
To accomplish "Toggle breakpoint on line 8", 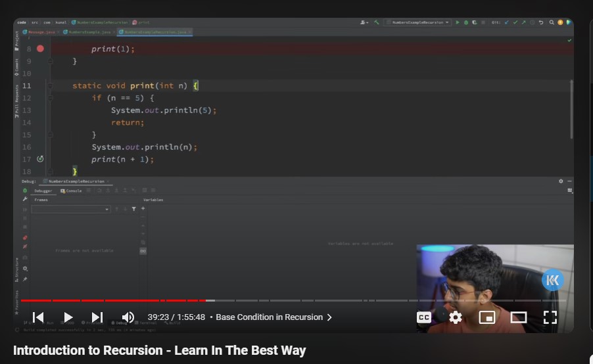I will [40, 49].
